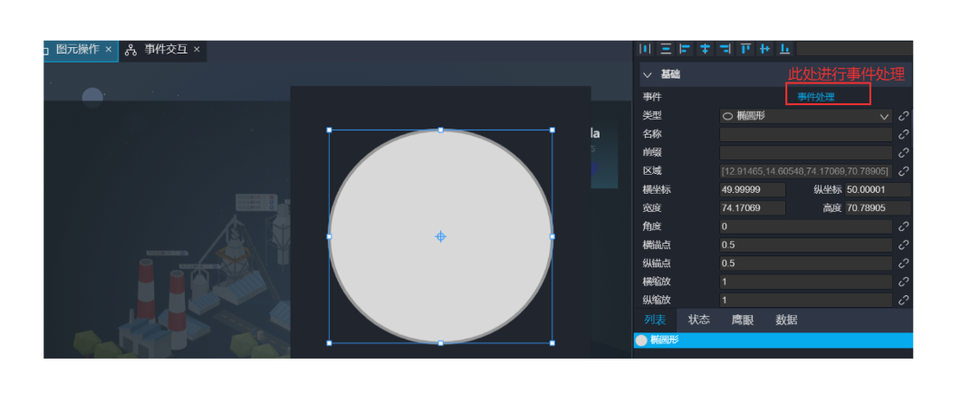Click the align horizontal centers icon
Image resolution: width=980 pixels, height=413 pixels.
tap(705, 49)
